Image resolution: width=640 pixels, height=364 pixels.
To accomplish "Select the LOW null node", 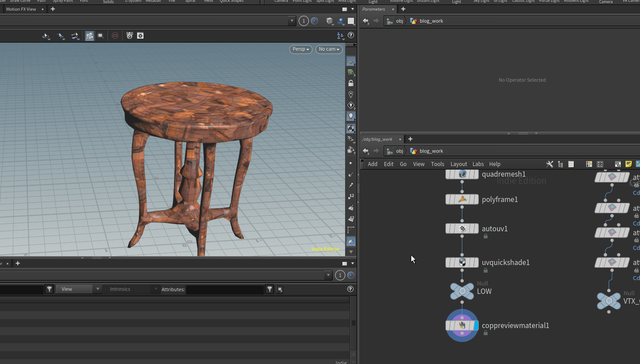I will click(462, 291).
